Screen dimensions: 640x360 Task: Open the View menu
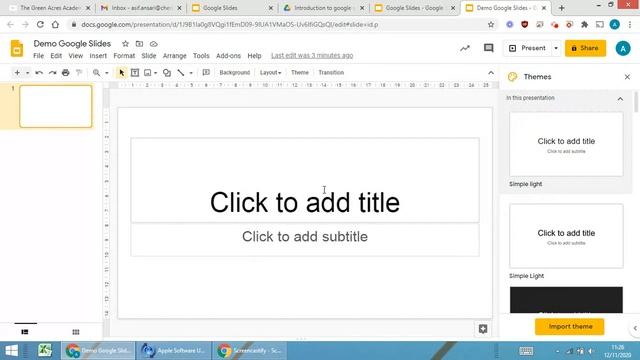click(x=76, y=56)
